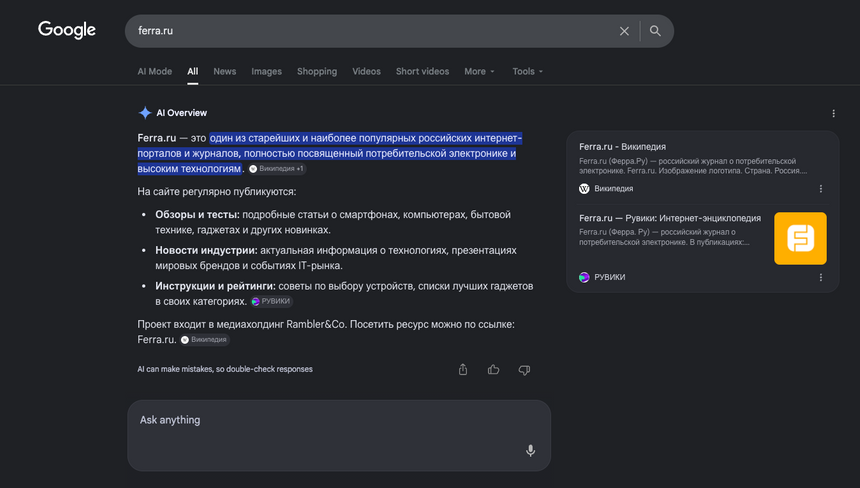Clear the search box with the X icon

click(x=624, y=31)
